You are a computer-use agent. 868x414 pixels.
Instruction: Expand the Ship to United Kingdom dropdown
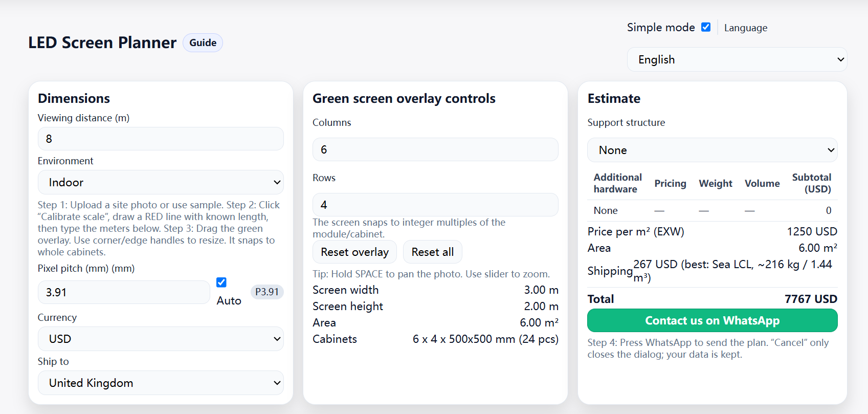pyautogui.click(x=161, y=383)
